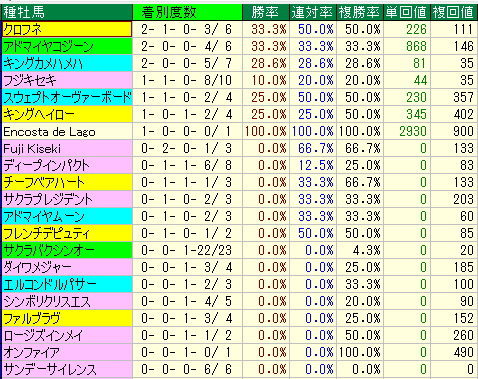Select the ディープインパクト sire name

pyautogui.click(x=46, y=165)
